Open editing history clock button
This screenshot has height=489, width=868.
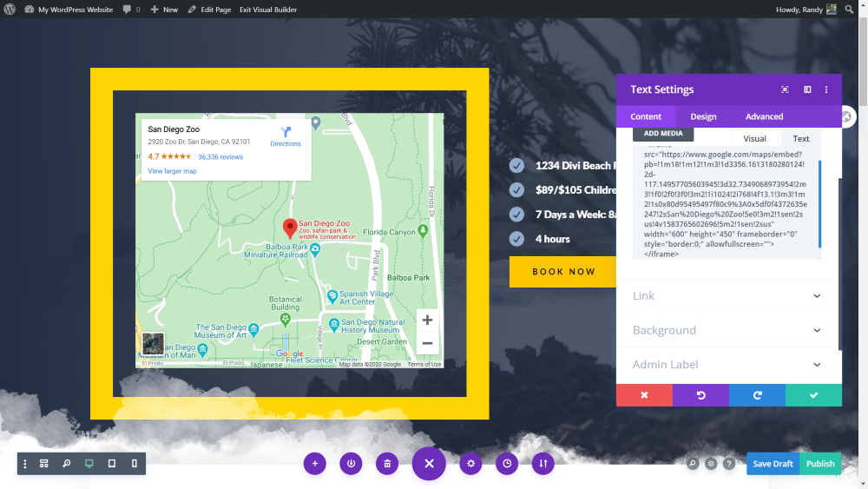[507, 464]
